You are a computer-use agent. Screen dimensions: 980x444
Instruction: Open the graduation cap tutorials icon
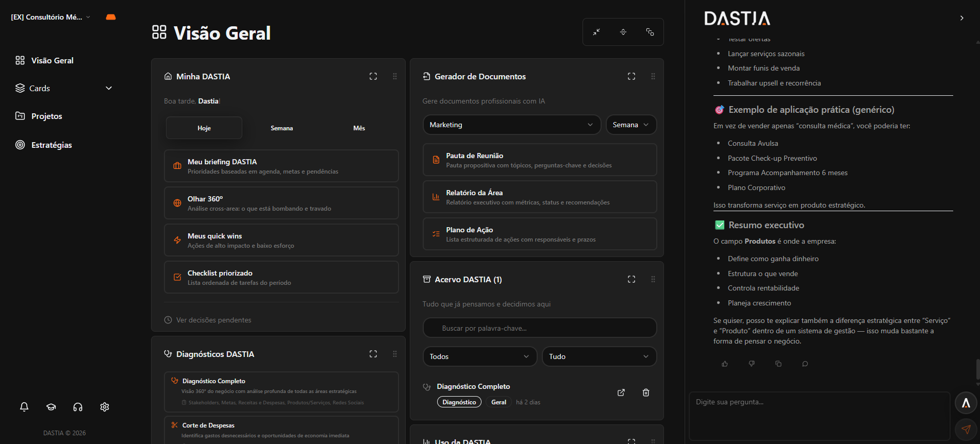(x=51, y=407)
